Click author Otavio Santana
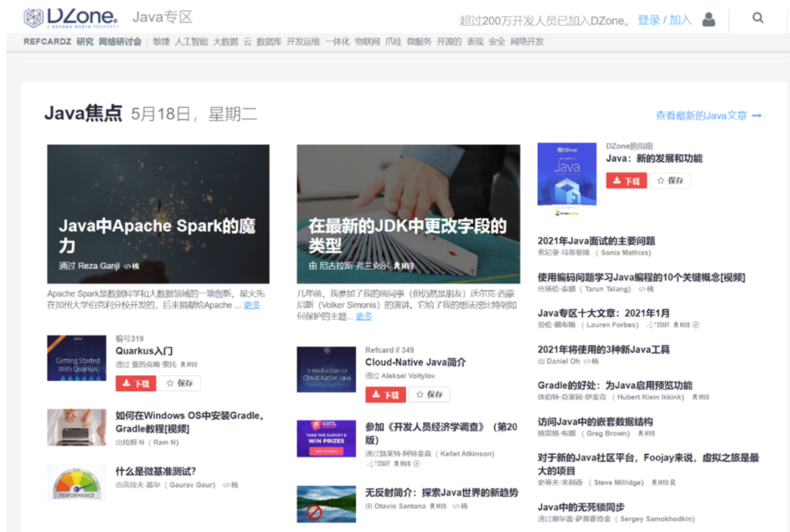Viewport: 790px width, 532px height. click(400, 506)
